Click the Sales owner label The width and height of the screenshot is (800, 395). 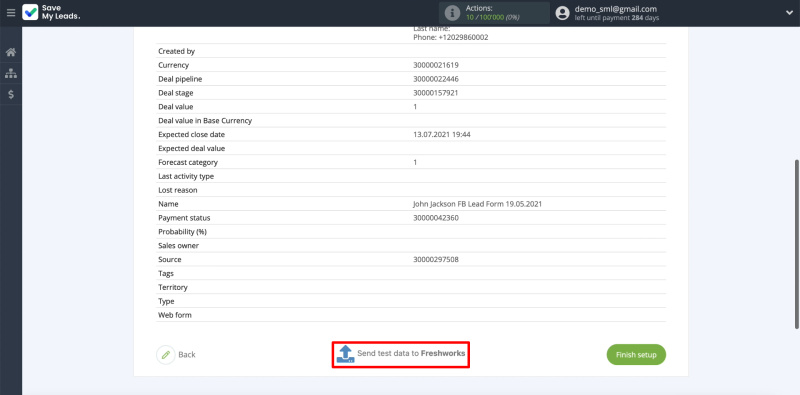pyautogui.click(x=179, y=245)
